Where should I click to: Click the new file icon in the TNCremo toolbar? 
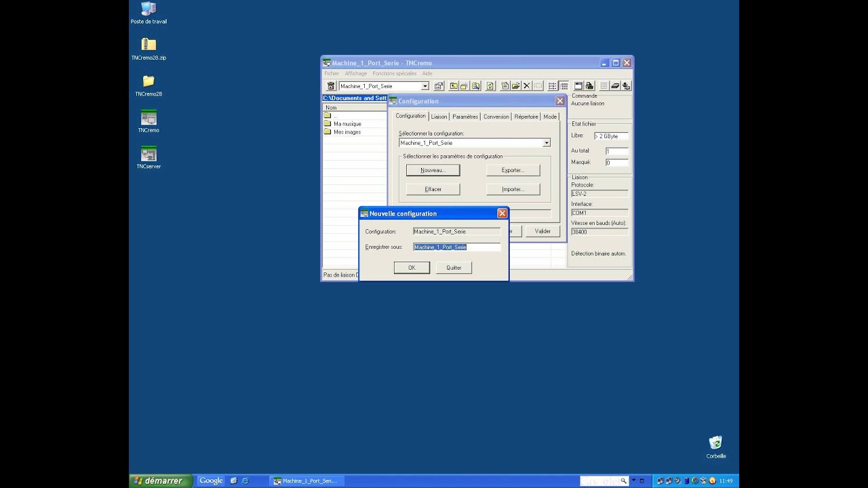(x=505, y=86)
